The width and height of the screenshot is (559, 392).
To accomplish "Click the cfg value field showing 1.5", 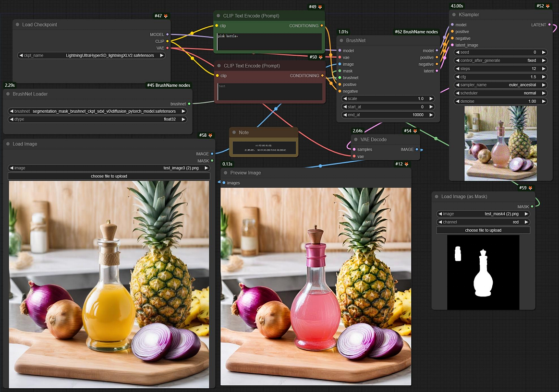I will pyautogui.click(x=500, y=77).
